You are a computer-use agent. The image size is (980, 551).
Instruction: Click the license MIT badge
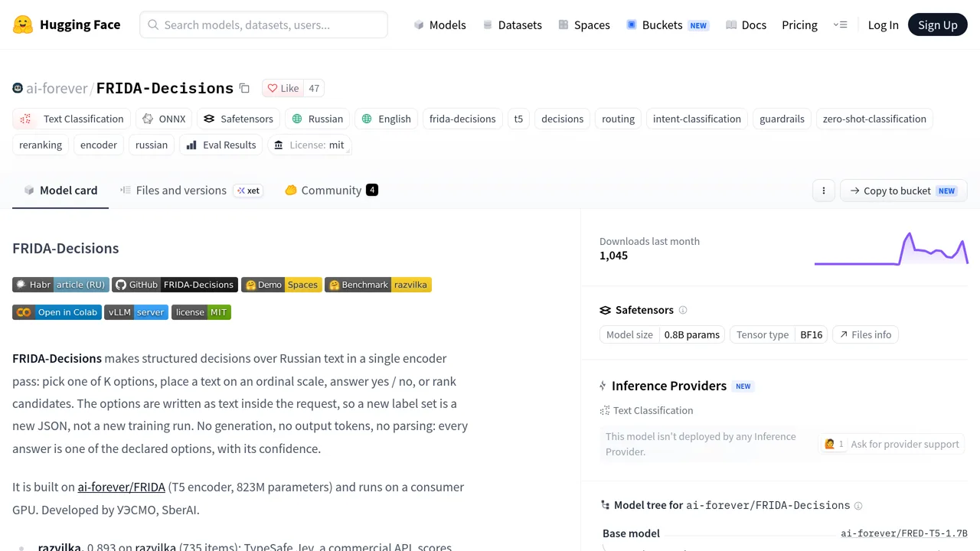point(201,312)
